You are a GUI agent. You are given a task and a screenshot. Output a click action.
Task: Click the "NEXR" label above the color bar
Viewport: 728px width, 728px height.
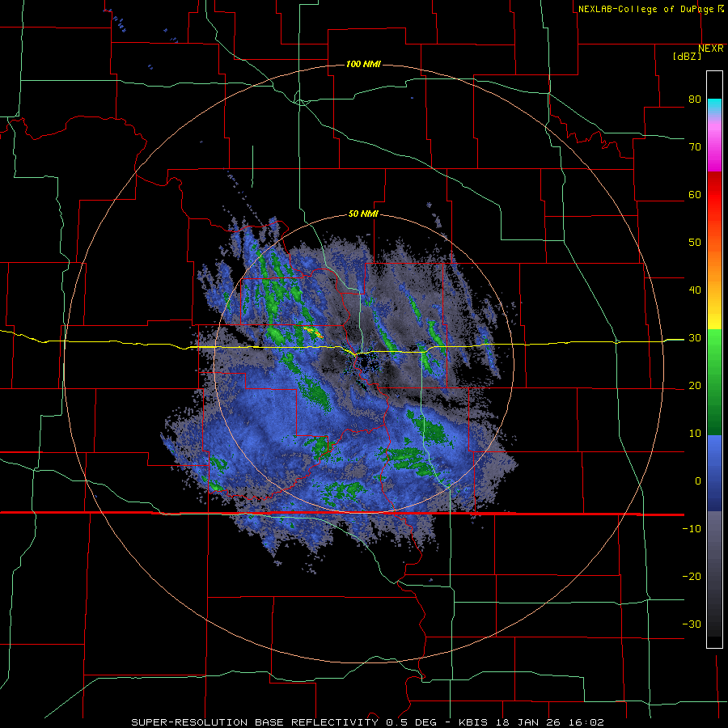coord(711,49)
